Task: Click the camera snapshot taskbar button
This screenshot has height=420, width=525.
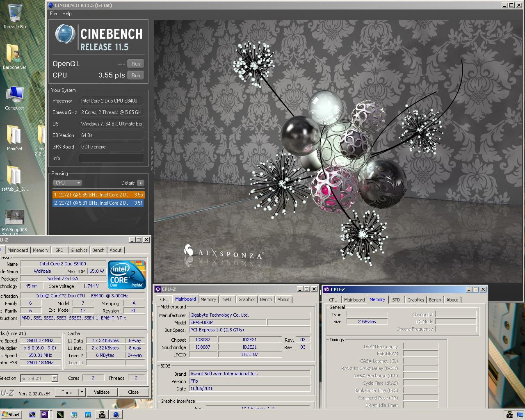Action: pyautogui.click(x=102, y=415)
